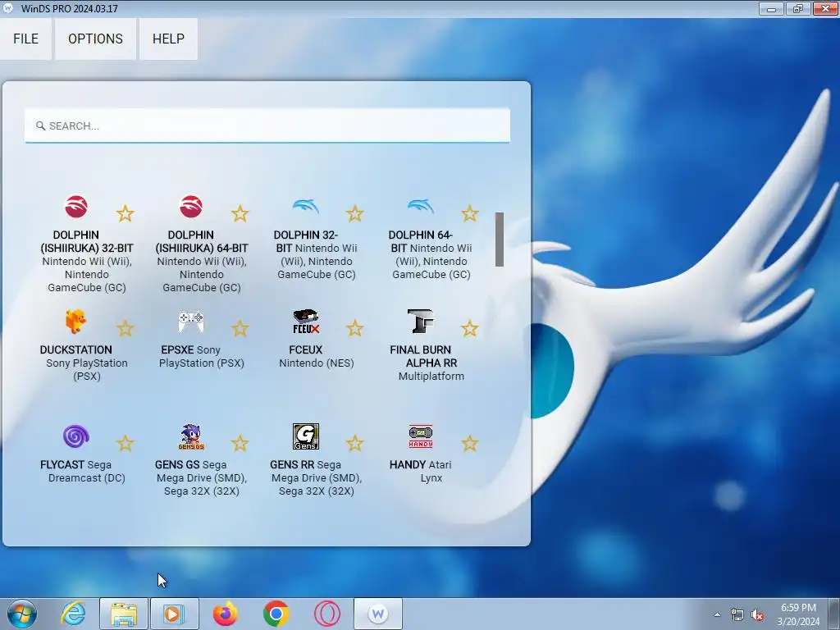The height and width of the screenshot is (630, 840).
Task: Click the DOLPHIN (ISHIIRUKA) 32-BIT label
Action: pyautogui.click(x=87, y=261)
